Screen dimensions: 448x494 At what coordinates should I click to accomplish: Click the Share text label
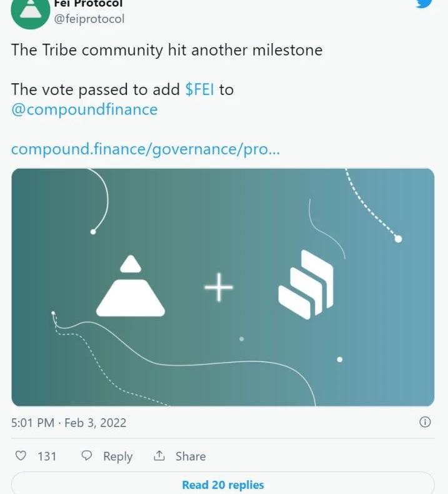[191, 456]
